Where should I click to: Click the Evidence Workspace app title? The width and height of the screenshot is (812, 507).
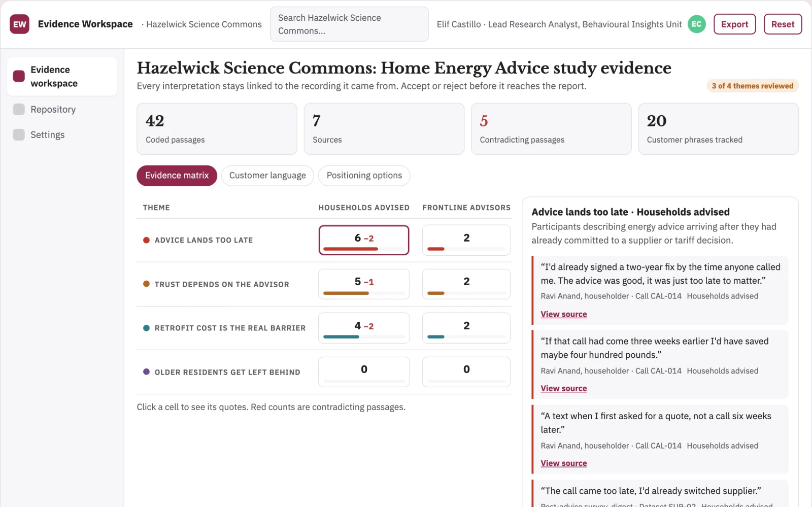[x=85, y=24]
